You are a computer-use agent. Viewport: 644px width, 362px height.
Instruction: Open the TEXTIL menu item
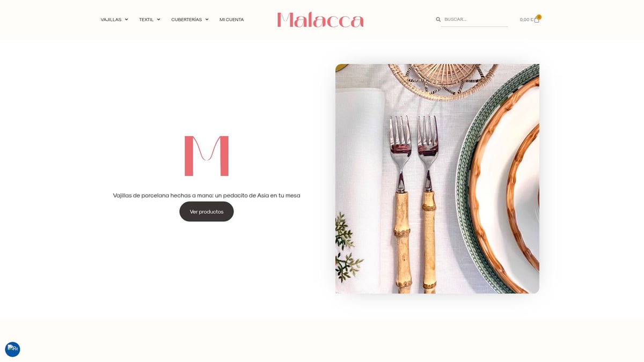pos(146,19)
